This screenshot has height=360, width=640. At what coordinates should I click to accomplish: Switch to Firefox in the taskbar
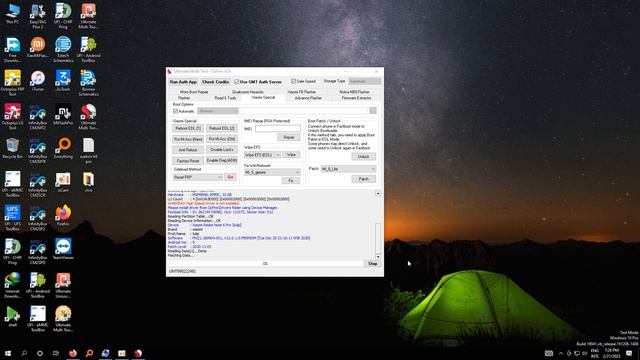click(73, 353)
